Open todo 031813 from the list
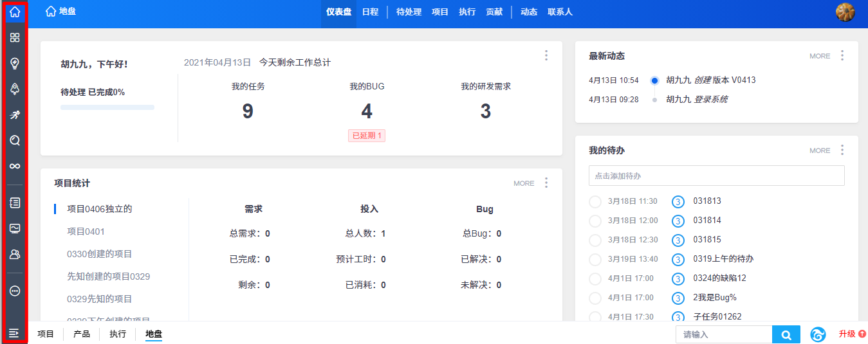Image resolution: width=868 pixels, height=344 pixels. (707, 201)
